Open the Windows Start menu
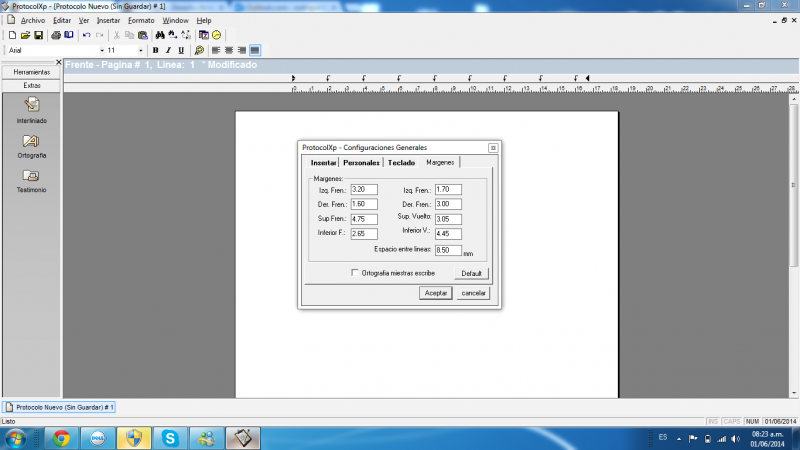Viewport: 800px width, 450px height. (x=15, y=438)
